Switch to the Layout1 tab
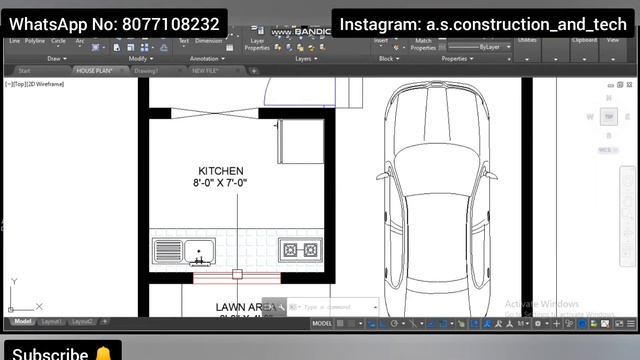 point(51,322)
